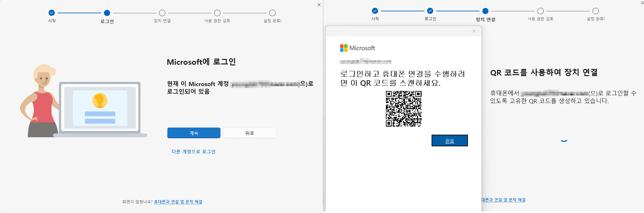Select 사용 권한 검토 step circle in right window
644x213 pixels.
point(541,11)
